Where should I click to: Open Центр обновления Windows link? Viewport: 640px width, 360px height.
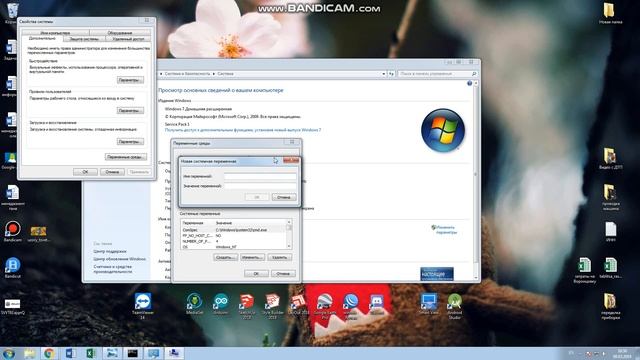coord(119,259)
